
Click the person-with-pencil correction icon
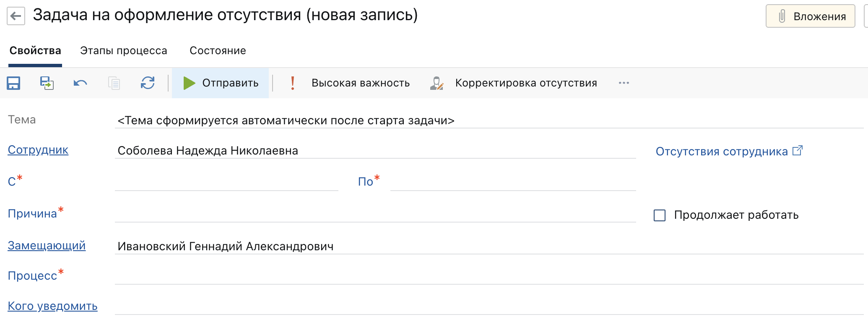[437, 83]
